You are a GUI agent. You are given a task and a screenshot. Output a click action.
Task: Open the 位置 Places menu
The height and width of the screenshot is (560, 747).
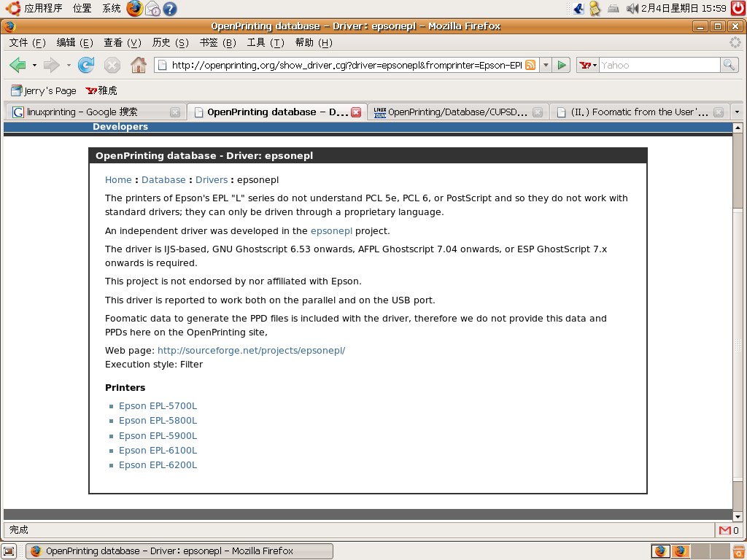82,8
